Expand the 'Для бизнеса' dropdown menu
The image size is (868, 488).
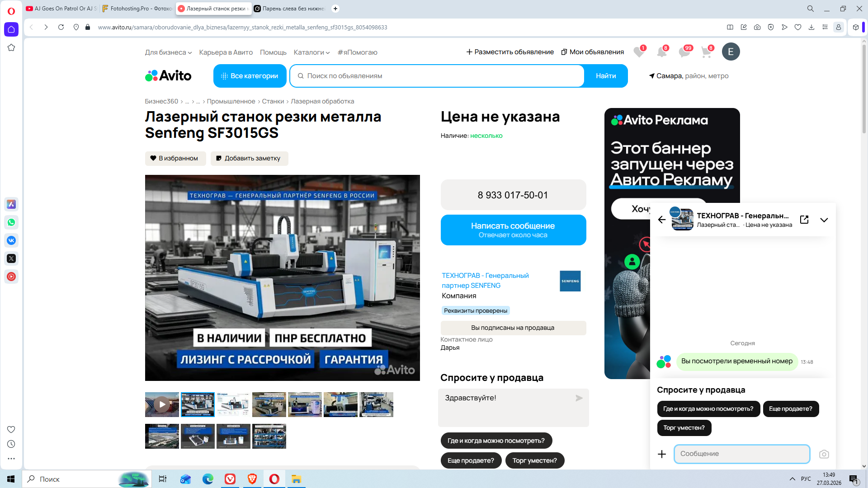click(x=168, y=52)
